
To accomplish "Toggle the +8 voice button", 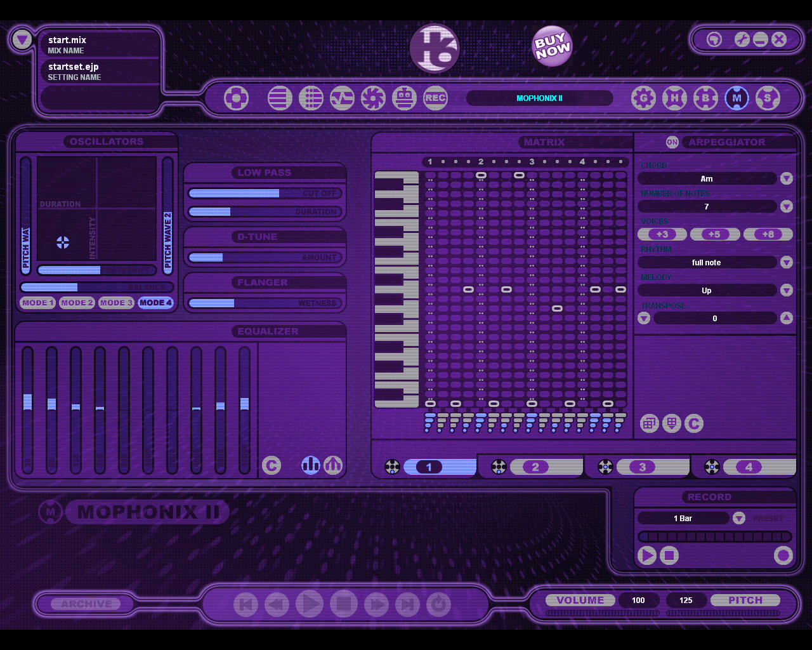I will 768,234.
